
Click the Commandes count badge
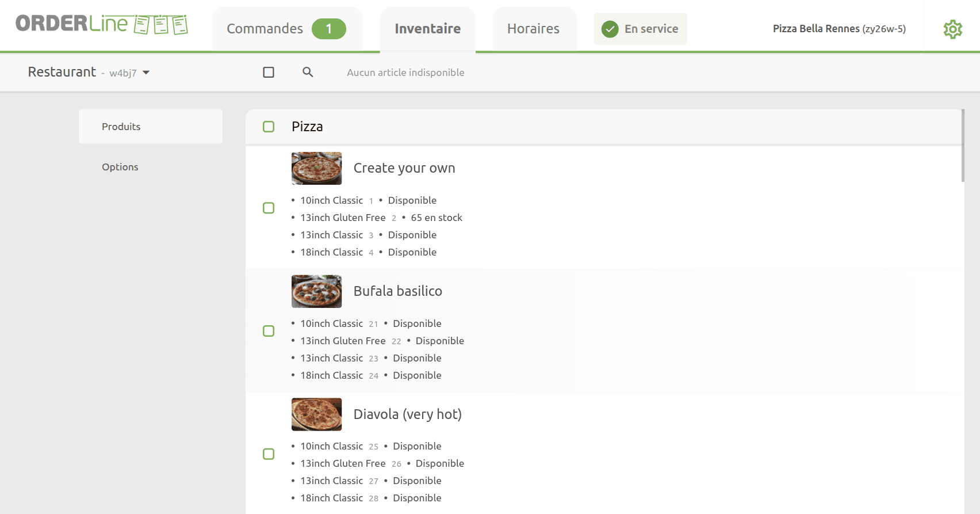[328, 29]
